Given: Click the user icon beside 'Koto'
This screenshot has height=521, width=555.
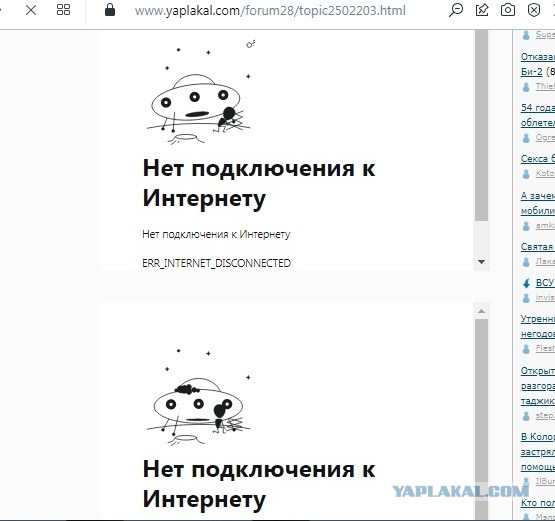Looking at the screenshot, I should click(526, 174).
